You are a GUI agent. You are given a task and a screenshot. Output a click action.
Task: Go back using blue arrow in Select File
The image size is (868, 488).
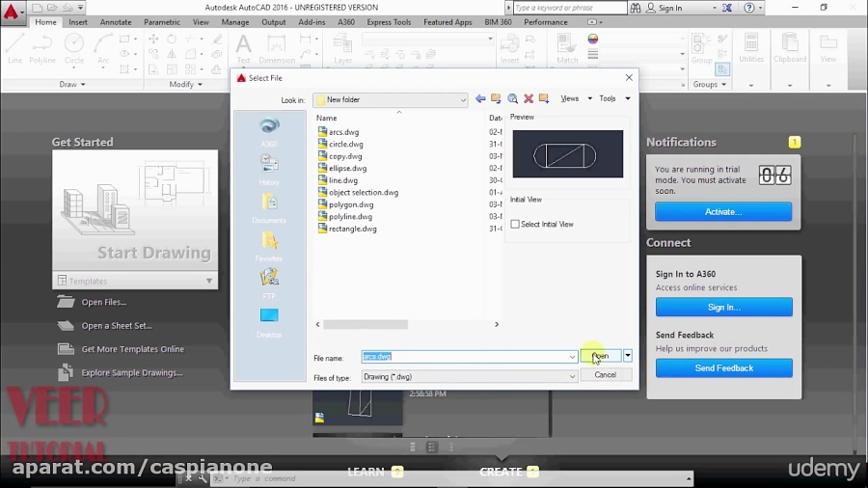(480, 98)
